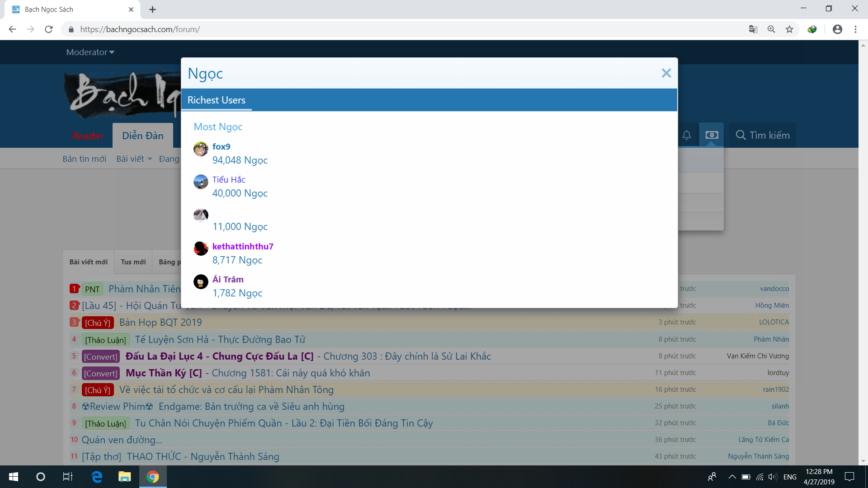Click the browser address bar URL

click(140, 29)
